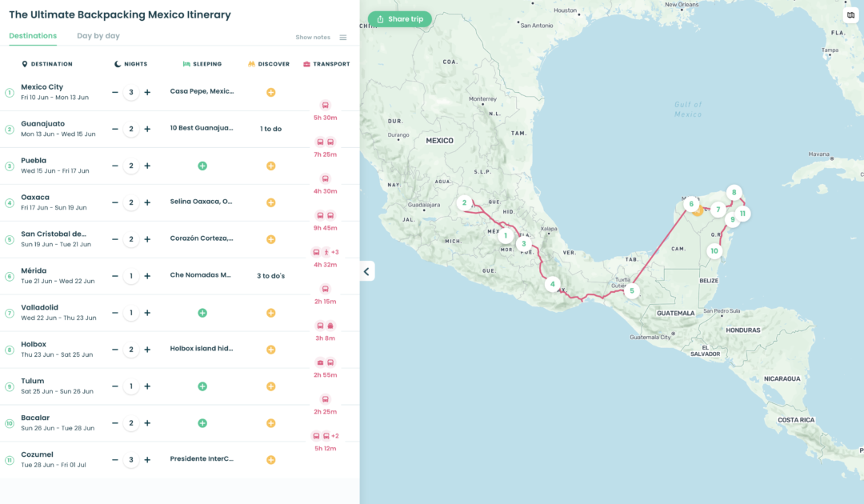Click the transport icons showing 9h 45m
The width and height of the screenshot is (864, 504).
click(x=325, y=215)
